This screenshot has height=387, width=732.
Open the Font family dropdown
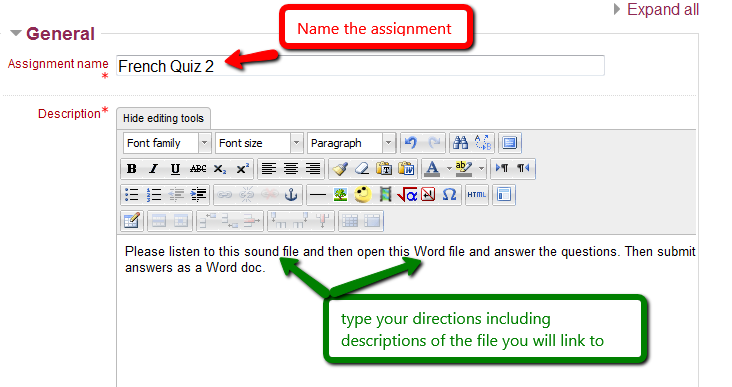click(167, 143)
